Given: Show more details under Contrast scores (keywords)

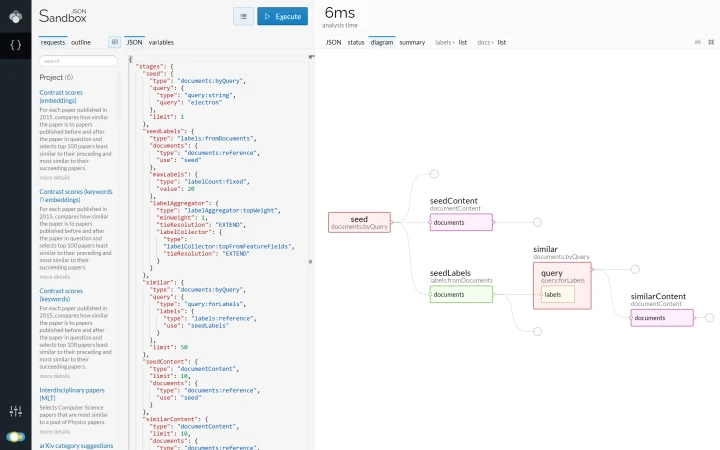Looking at the screenshot, I should (x=55, y=376).
